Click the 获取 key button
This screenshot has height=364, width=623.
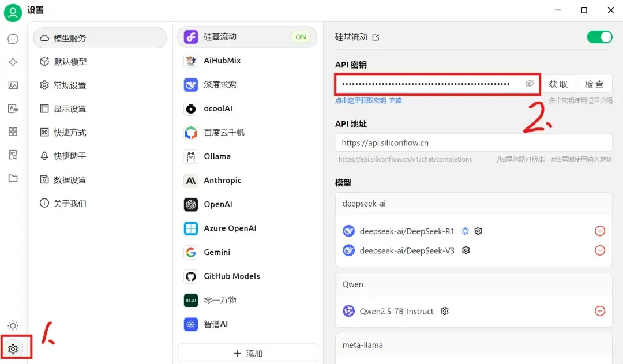[x=558, y=84]
